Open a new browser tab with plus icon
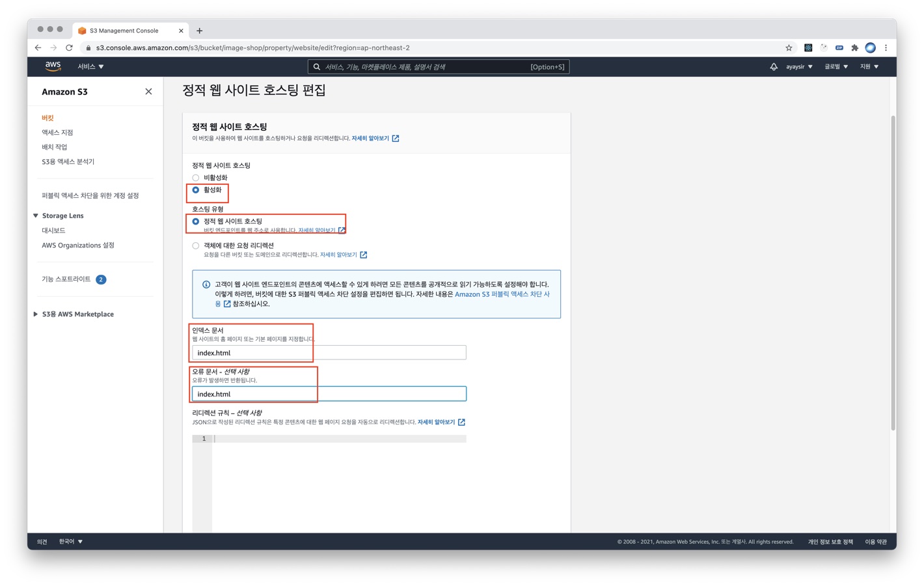The width and height of the screenshot is (924, 586). click(x=200, y=31)
